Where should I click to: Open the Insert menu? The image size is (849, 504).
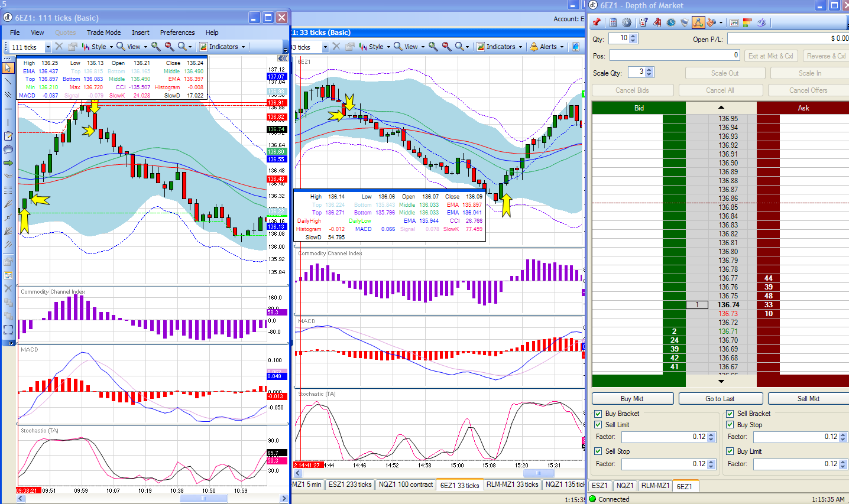[x=141, y=32]
